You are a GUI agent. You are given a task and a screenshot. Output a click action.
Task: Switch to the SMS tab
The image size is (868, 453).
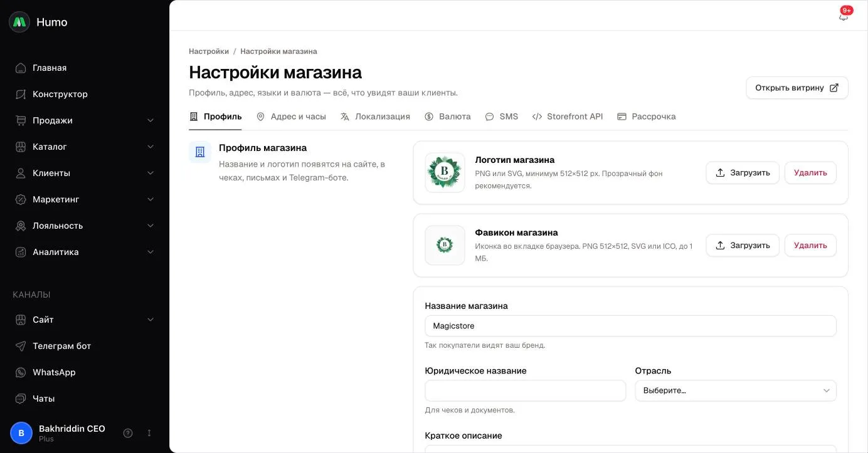(502, 117)
